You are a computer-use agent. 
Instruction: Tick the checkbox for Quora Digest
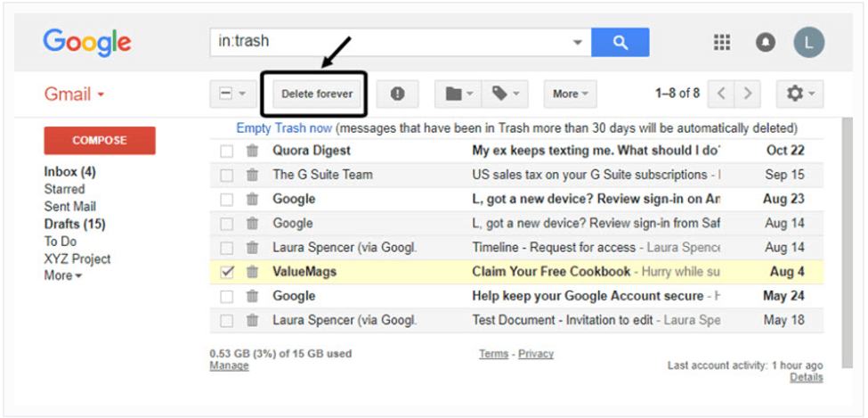click(227, 151)
